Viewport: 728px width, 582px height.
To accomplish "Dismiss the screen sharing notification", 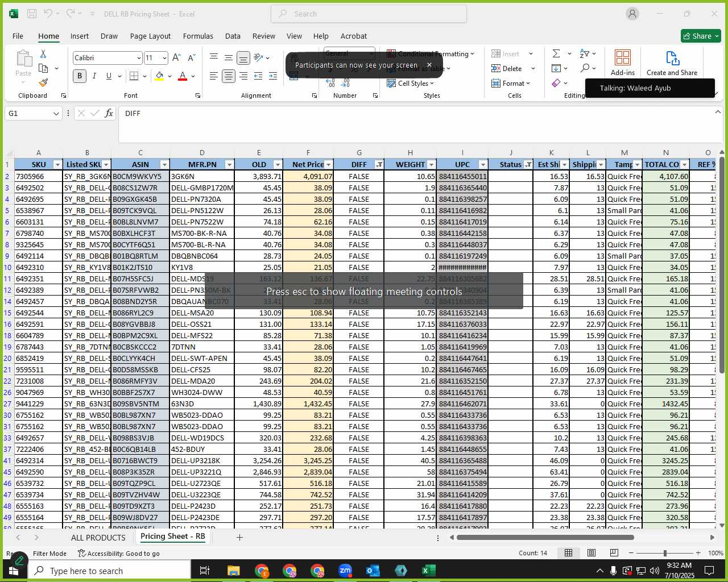I will (x=429, y=65).
